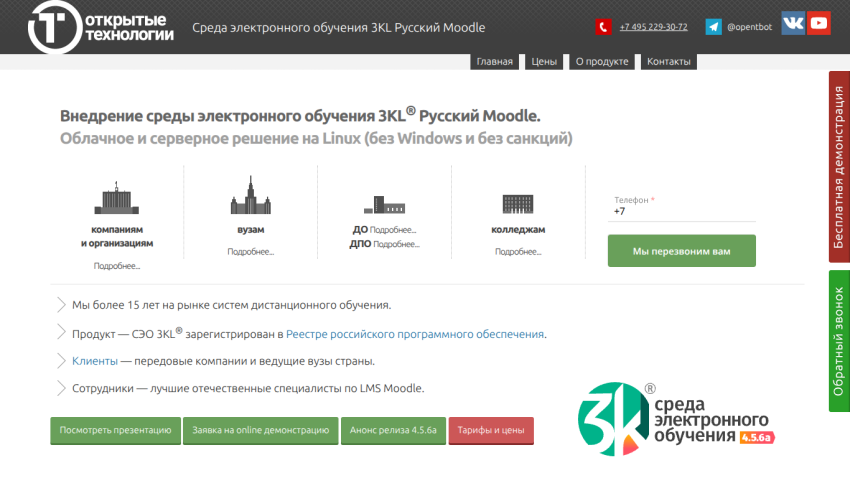Open the Клиенты link
Image resolution: width=850 pixels, height=478 pixels.
(95, 361)
